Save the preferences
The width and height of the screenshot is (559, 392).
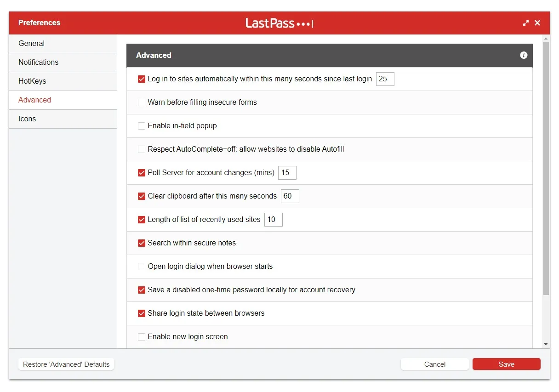[x=507, y=364]
